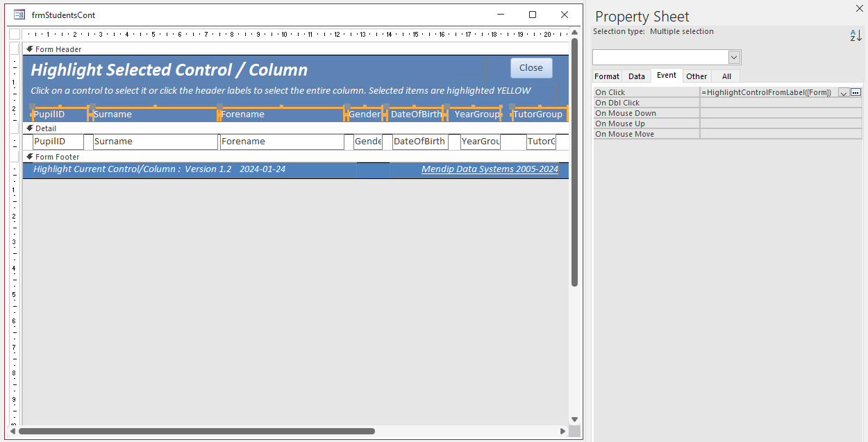Click the scroll down arrow of form window

574,419
